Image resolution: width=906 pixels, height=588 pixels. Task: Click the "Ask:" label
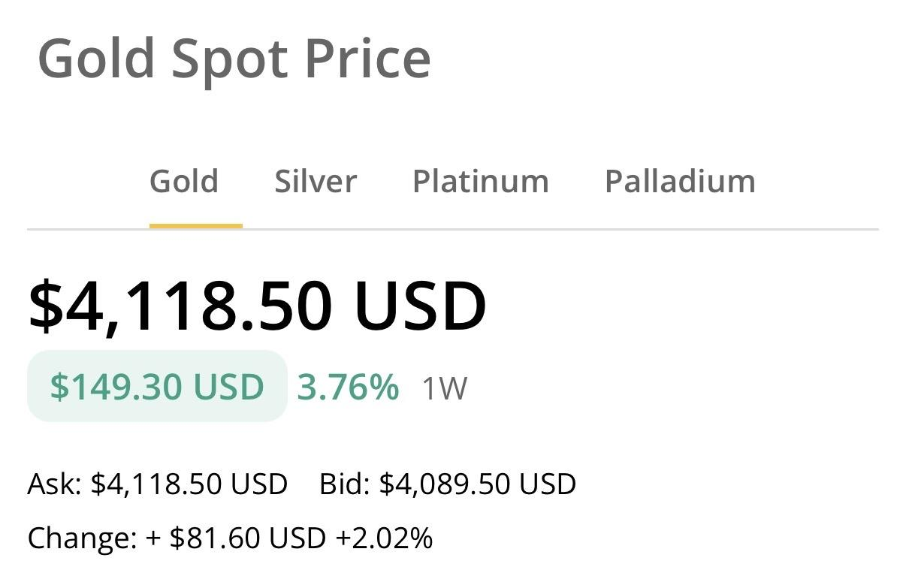(55, 484)
